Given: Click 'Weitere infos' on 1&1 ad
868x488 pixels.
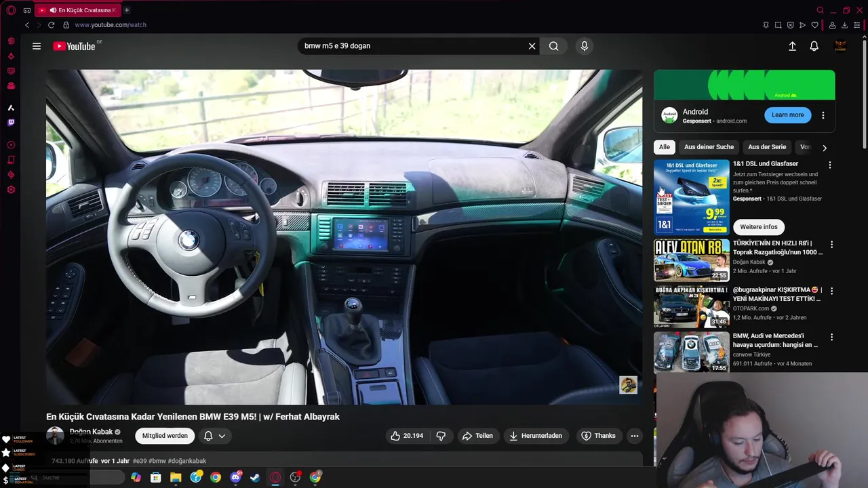Looking at the screenshot, I should pos(759,227).
